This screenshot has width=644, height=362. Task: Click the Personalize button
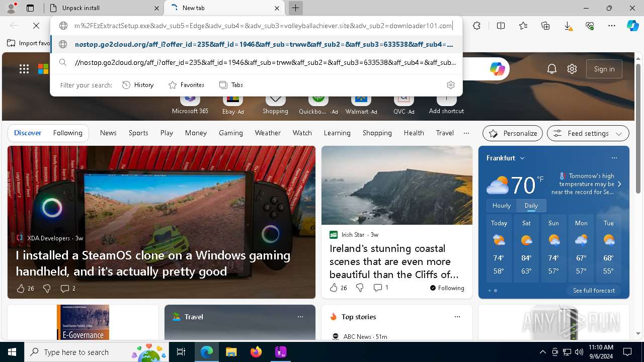click(513, 133)
